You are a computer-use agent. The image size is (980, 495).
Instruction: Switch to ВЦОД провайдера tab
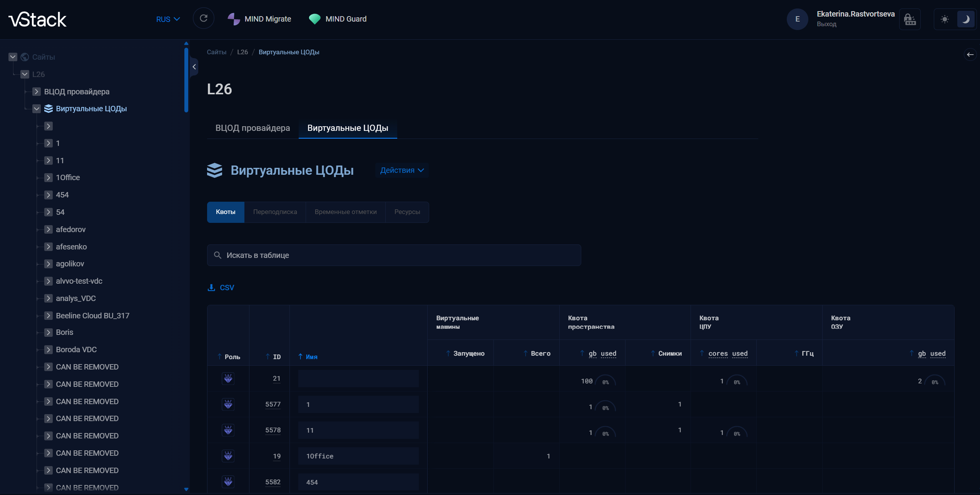tap(253, 128)
